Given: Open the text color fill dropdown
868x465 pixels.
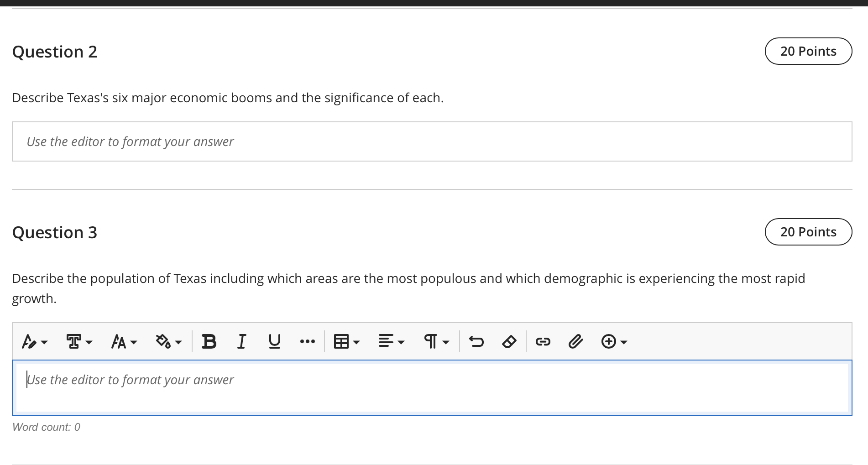Looking at the screenshot, I should click(x=168, y=341).
